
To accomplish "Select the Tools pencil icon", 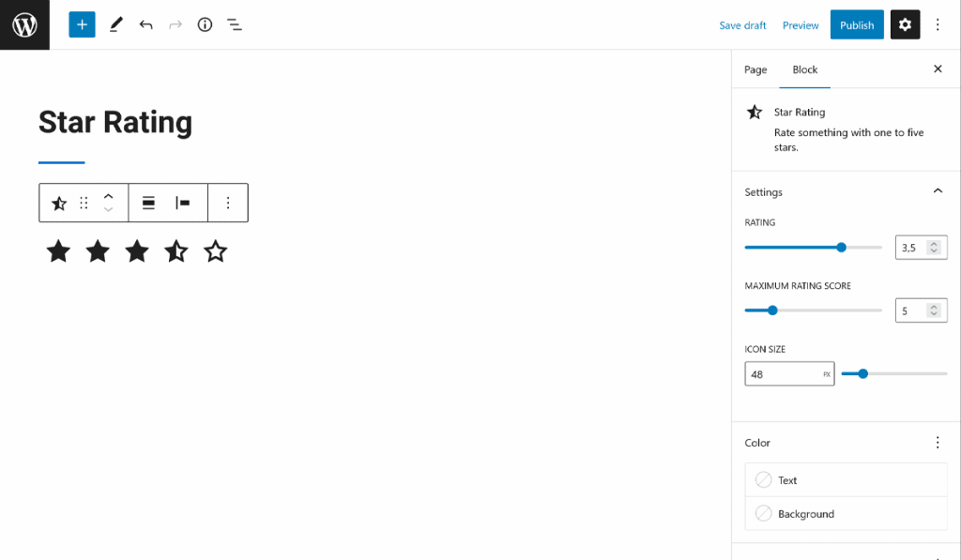I will pyautogui.click(x=115, y=25).
